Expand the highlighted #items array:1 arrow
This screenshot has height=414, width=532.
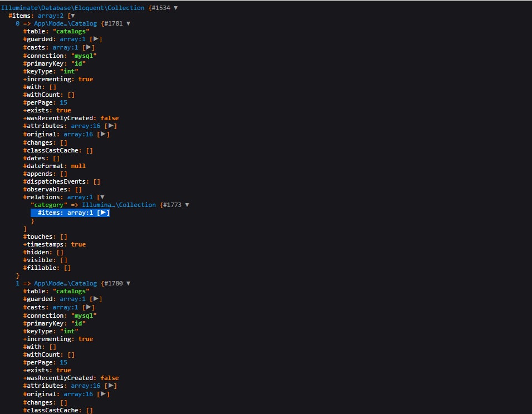tap(103, 213)
